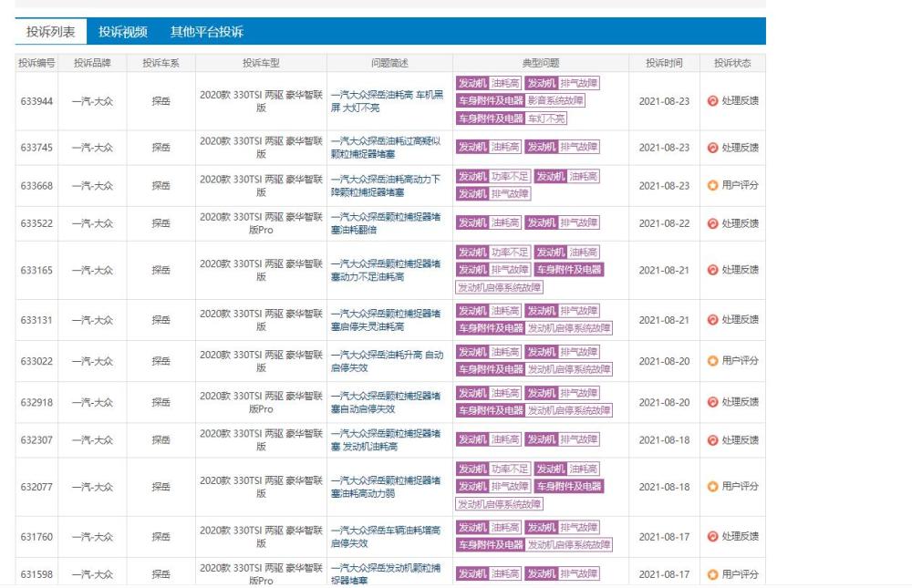The width and height of the screenshot is (912, 588).
Task: Click the 车灯不亮 tag in row 633944
Action: coord(546,119)
